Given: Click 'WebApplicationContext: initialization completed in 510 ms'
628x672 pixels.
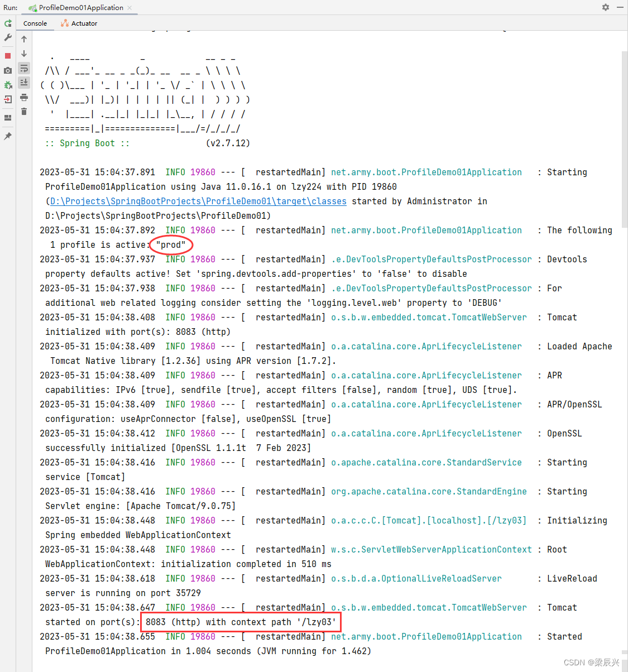Looking at the screenshot, I should coord(188,564).
